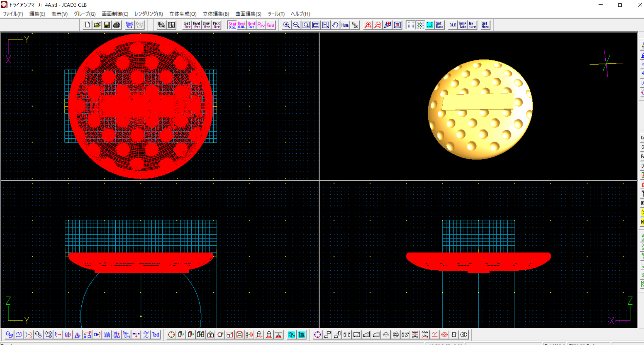Click the Re-Crt bottom toolbar button
The image size is (644, 345).
point(126,335)
